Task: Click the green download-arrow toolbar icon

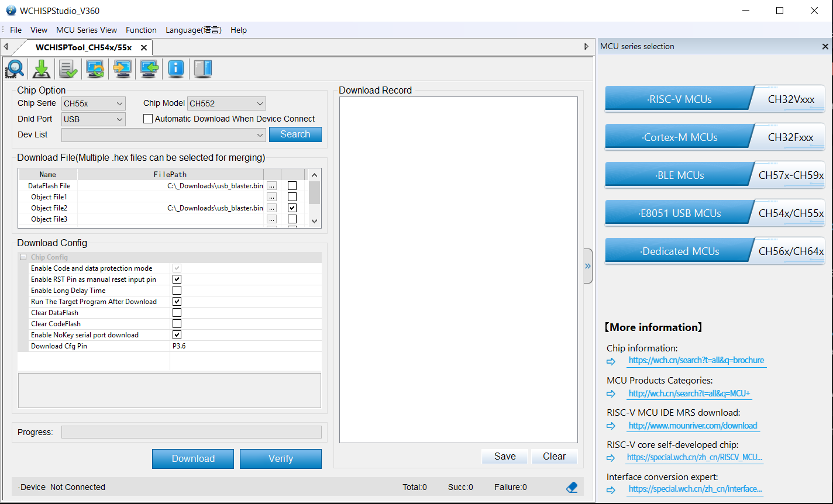Action: click(42, 69)
